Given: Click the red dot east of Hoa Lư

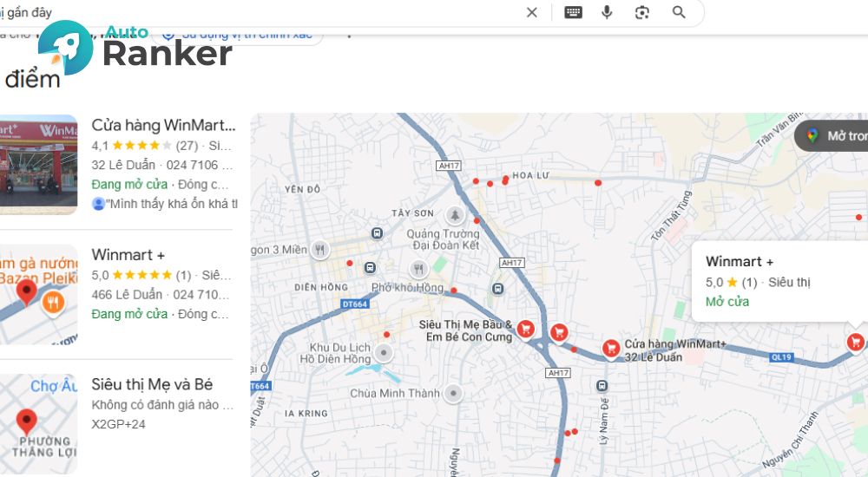Looking at the screenshot, I should pos(598,183).
